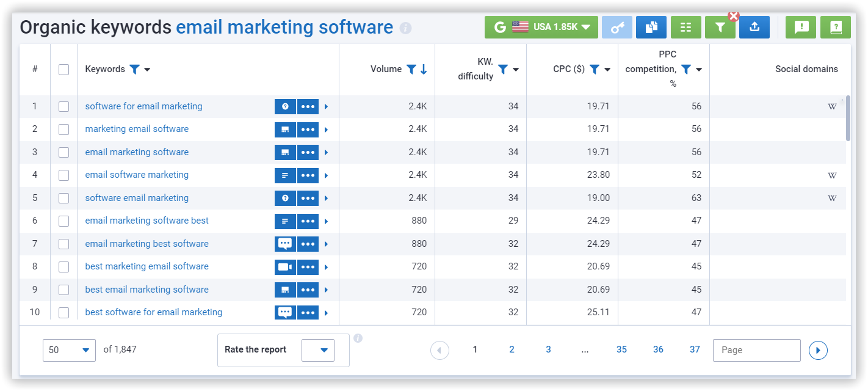This screenshot has height=391, width=868.
Task: Open three-dots menu for 'email marketing software'
Action: (x=308, y=152)
